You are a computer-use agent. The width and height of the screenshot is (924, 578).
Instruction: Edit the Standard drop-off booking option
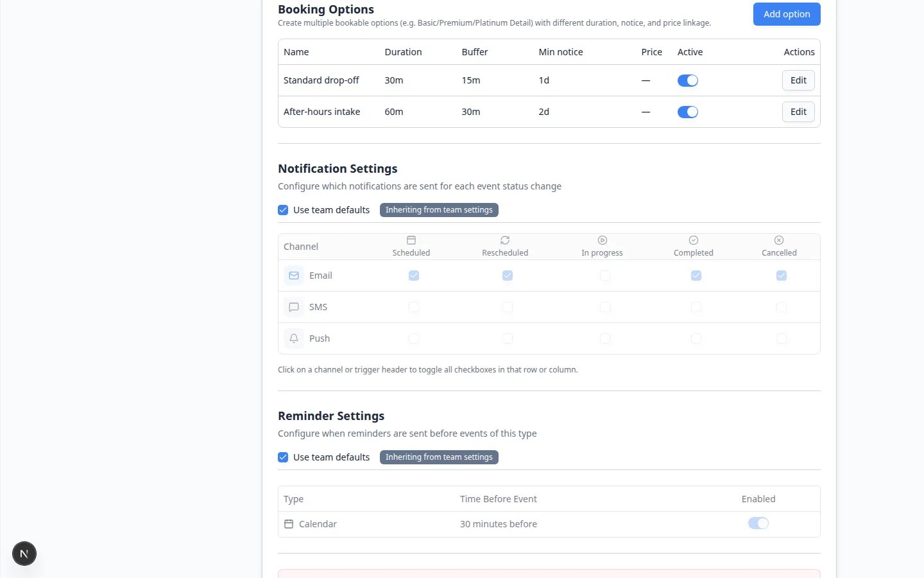click(x=798, y=80)
